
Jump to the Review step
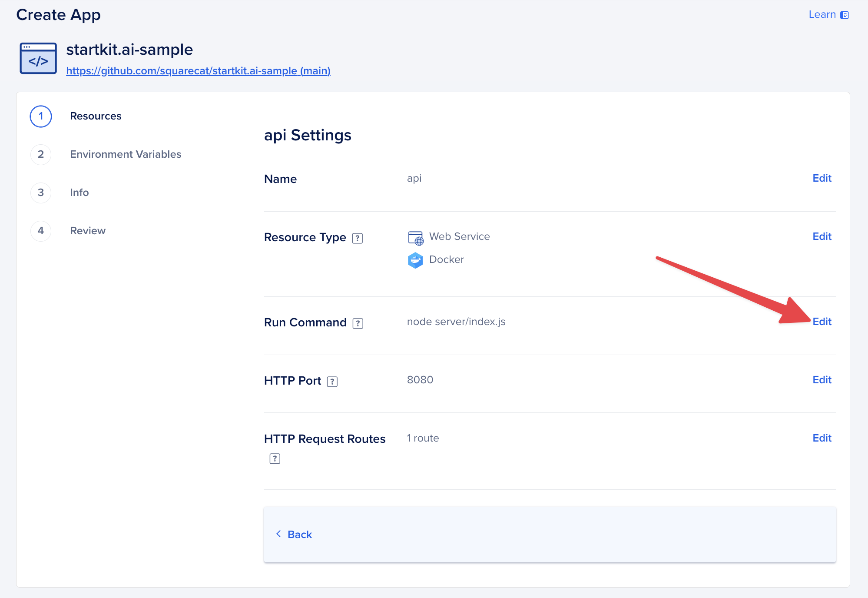[x=88, y=231]
